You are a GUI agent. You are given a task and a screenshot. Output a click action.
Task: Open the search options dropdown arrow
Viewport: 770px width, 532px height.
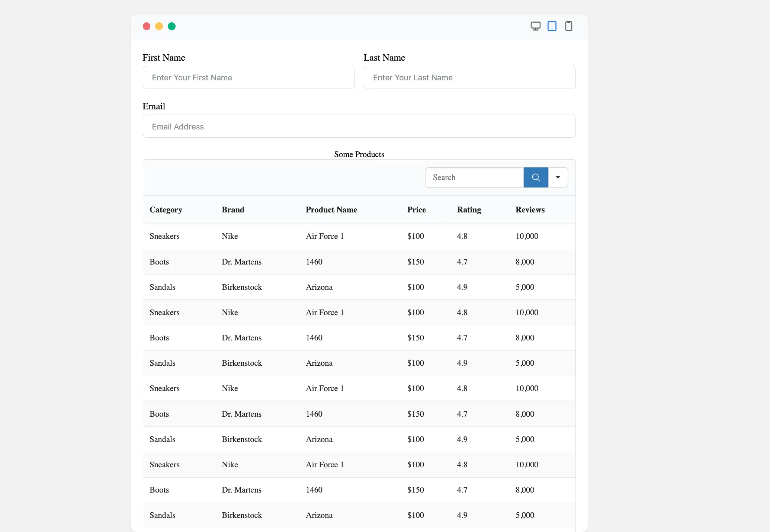pos(558,177)
